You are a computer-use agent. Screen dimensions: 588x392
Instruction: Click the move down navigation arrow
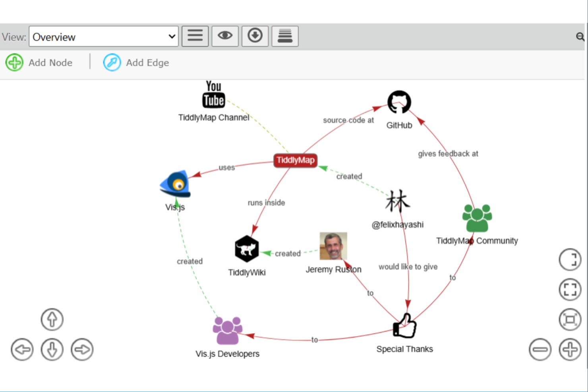tap(52, 350)
